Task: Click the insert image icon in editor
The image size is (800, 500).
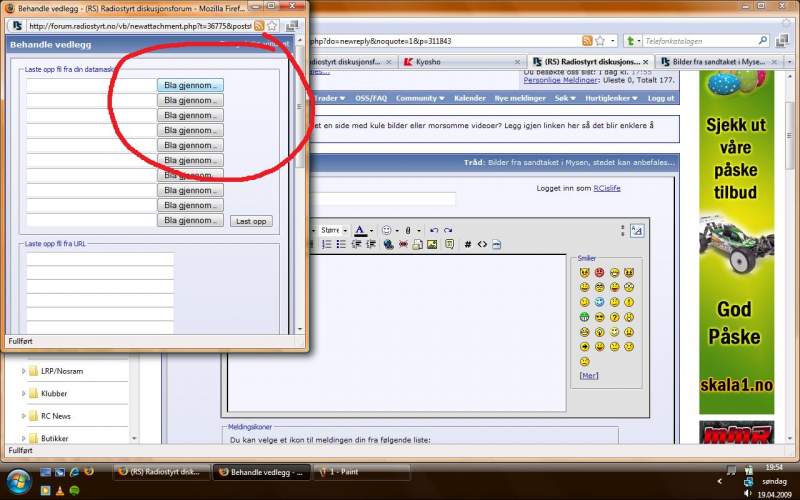Action: [x=432, y=244]
